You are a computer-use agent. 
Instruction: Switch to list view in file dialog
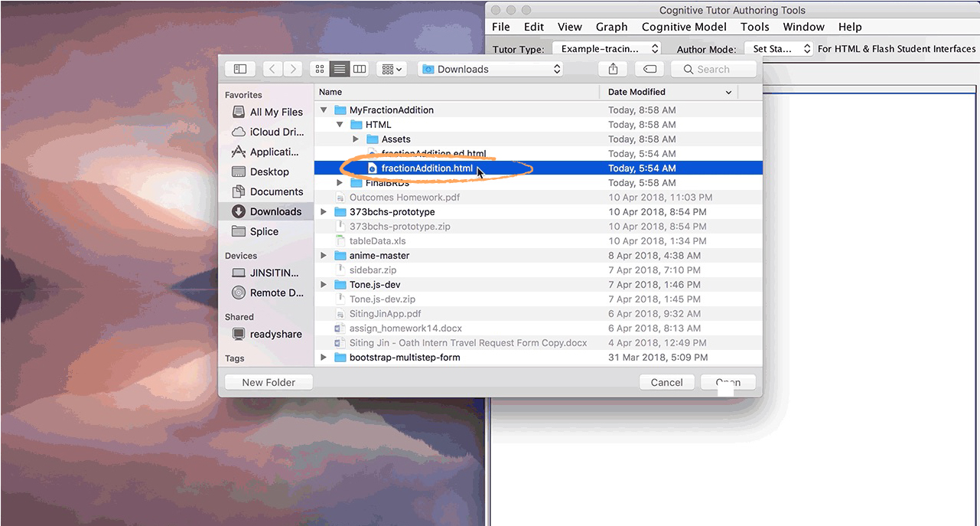point(340,69)
